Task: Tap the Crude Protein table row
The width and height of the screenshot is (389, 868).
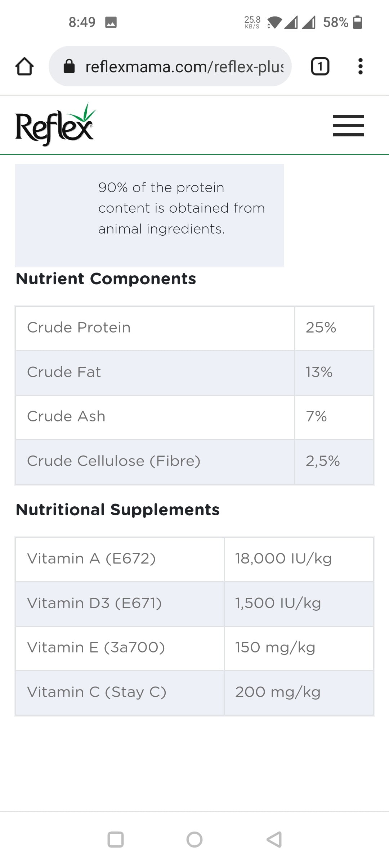Action: 155,328
